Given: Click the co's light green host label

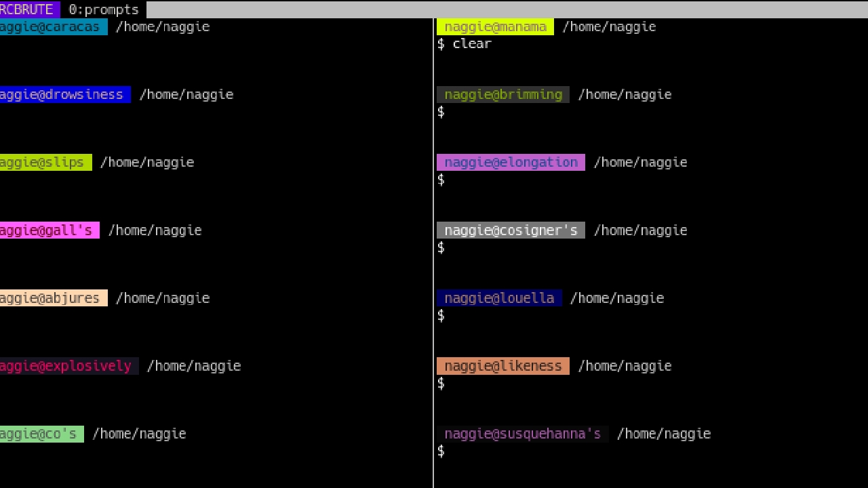Looking at the screenshot, I should pyautogui.click(x=41, y=434).
